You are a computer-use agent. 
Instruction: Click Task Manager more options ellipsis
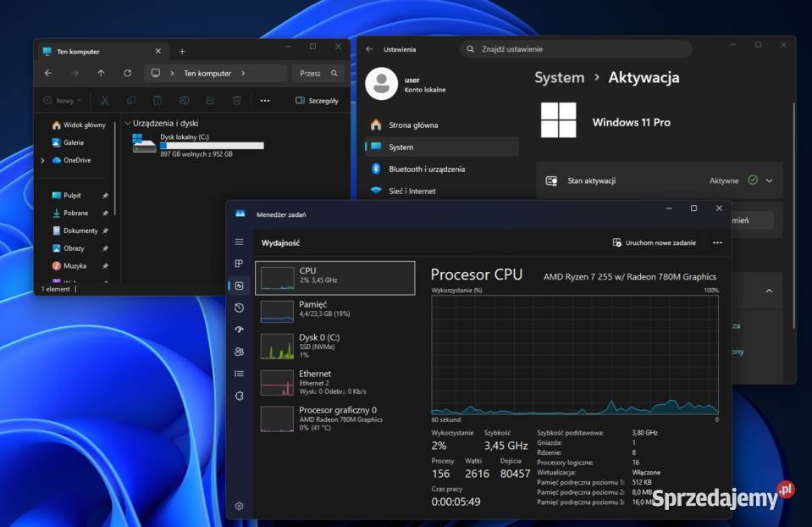click(717, 242)
